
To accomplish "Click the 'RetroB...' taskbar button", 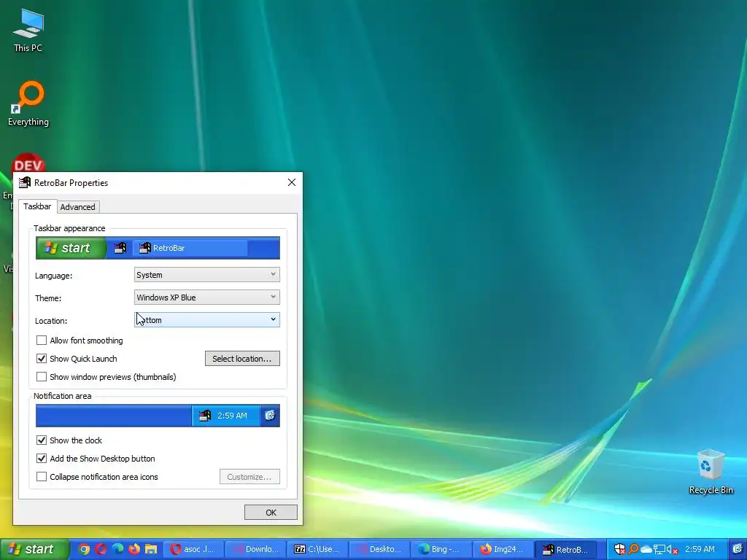I will tap(565, 549).
